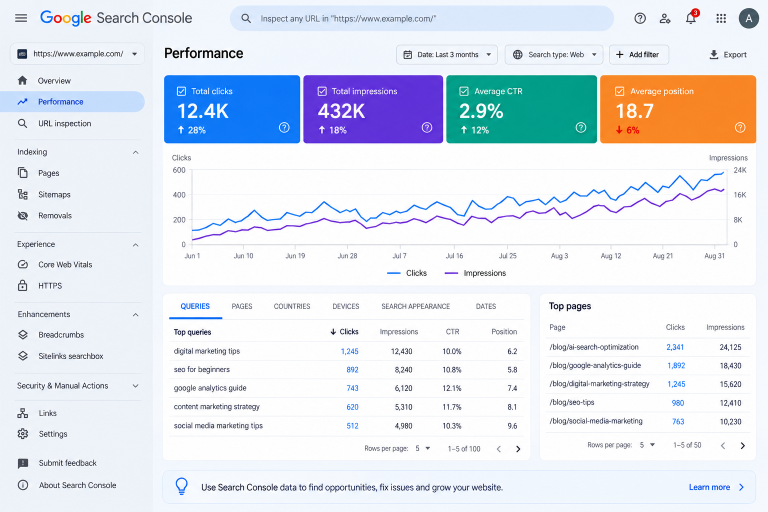768x512 pixels.
Task: Click /blog/seo-tips in Top pages
Action: click(x=572, y=402)
